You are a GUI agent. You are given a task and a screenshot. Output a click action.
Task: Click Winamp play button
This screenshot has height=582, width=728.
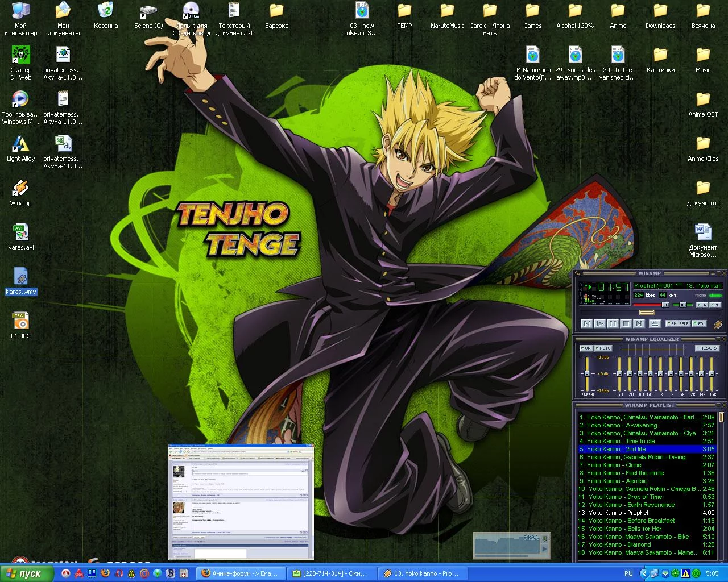click(600, 324)
